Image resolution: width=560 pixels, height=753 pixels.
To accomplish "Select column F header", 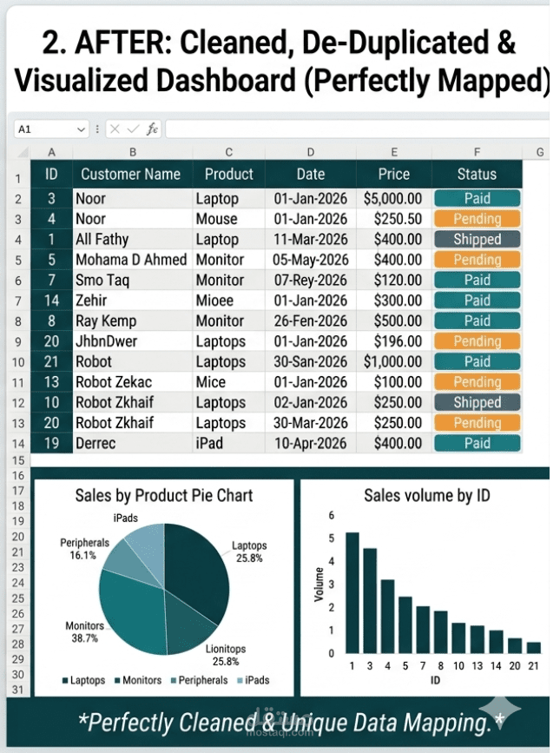I will point(477,152).
